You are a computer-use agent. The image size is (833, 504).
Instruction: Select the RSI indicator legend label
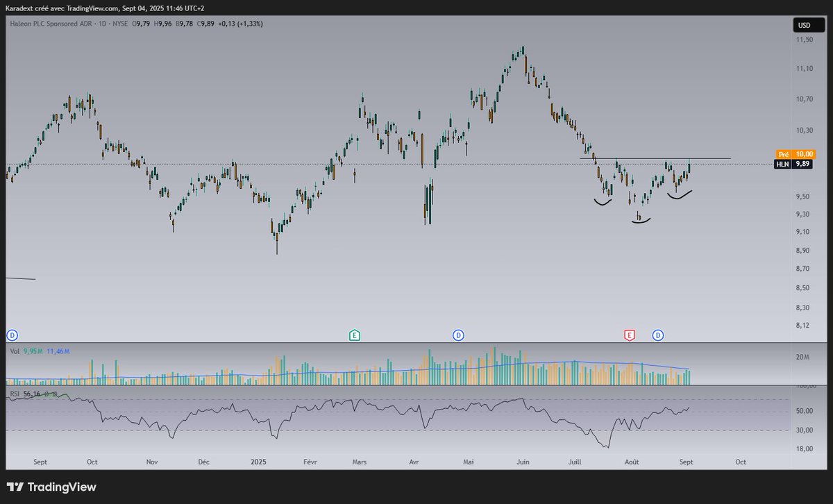[15, 394]
